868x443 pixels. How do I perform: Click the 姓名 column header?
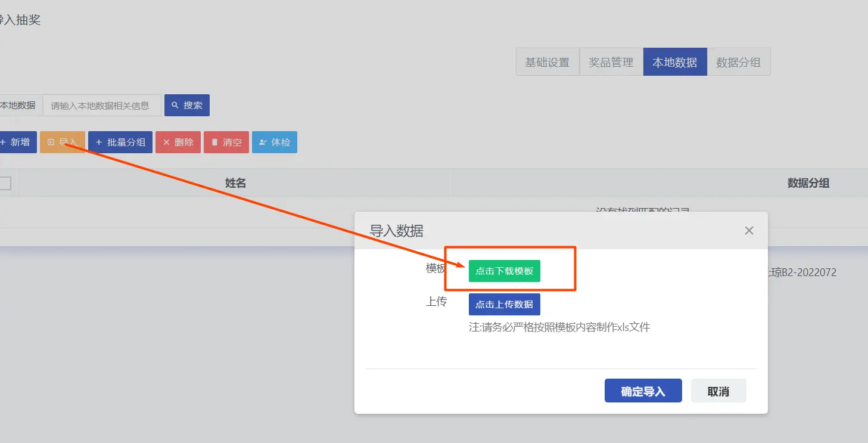pyautogui.click(x=235, y=183)
